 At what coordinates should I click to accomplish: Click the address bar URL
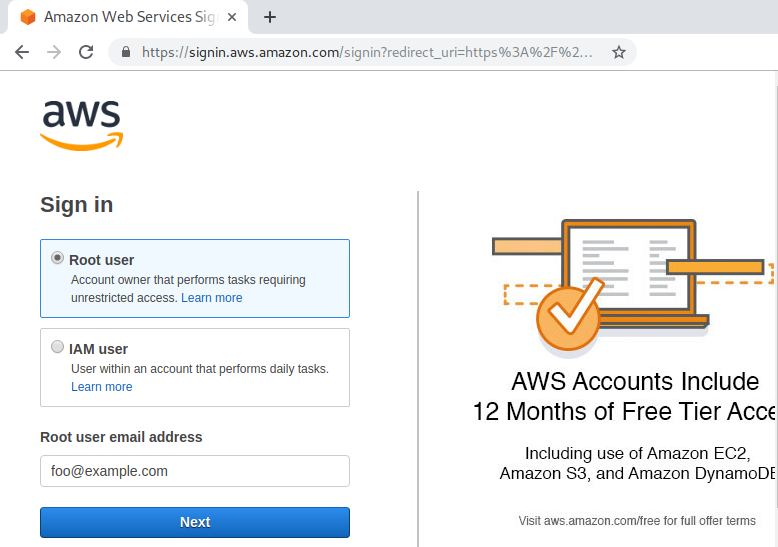tap(367, 52)
